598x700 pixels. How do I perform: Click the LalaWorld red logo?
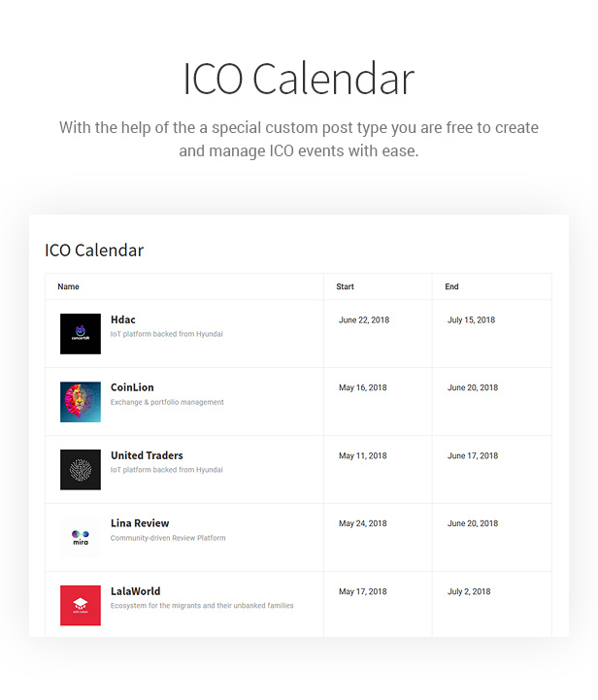point(81,606)
